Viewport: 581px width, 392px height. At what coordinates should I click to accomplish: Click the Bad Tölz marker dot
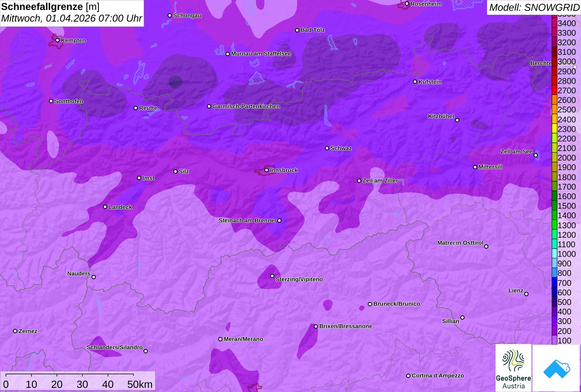point(297,30)
